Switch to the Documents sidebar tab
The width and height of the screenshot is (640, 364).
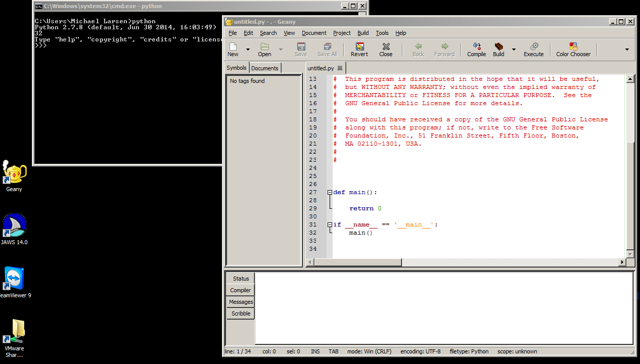pos(265,68)
